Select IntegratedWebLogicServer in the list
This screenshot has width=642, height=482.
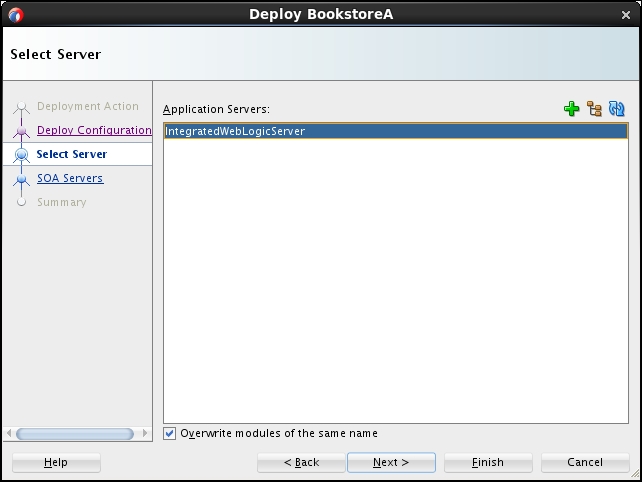[396, 131]
